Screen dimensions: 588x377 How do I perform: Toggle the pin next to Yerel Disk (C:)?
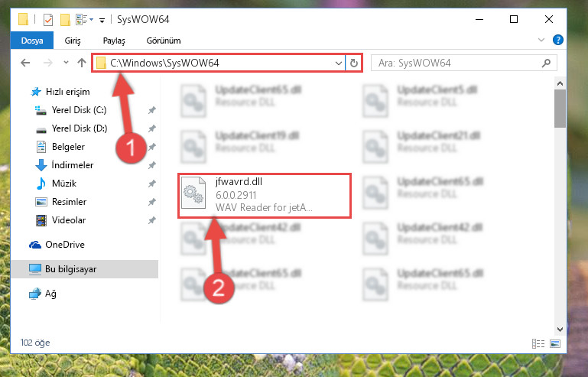(x=152, y=110)
